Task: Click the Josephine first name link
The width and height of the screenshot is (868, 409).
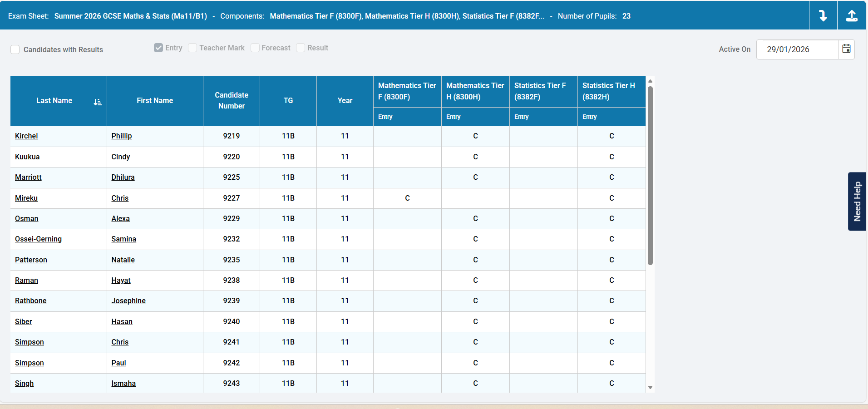Action: pos(128,301)
